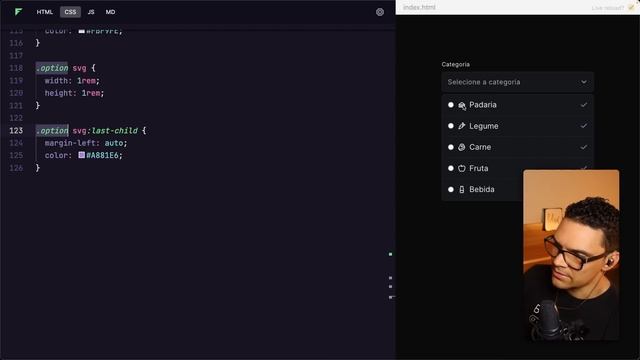Click the 'margin-left: auto;' code line

click(x=86, y=143)
